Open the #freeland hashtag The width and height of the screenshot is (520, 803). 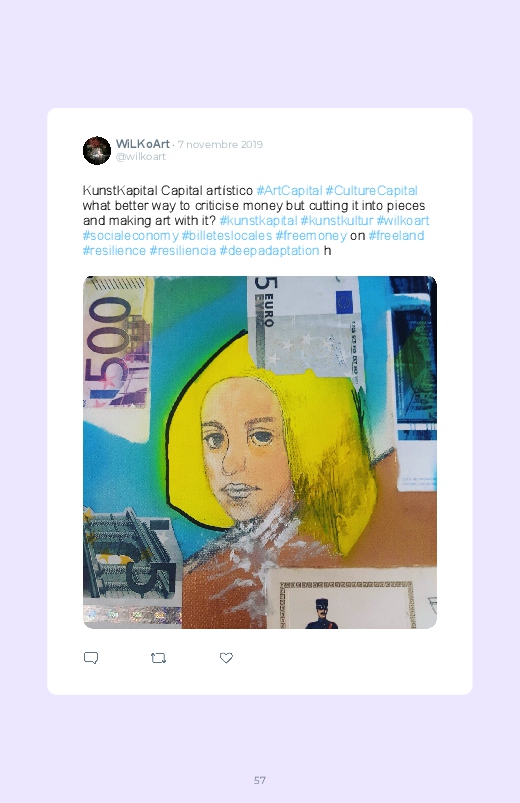[396, 236]
